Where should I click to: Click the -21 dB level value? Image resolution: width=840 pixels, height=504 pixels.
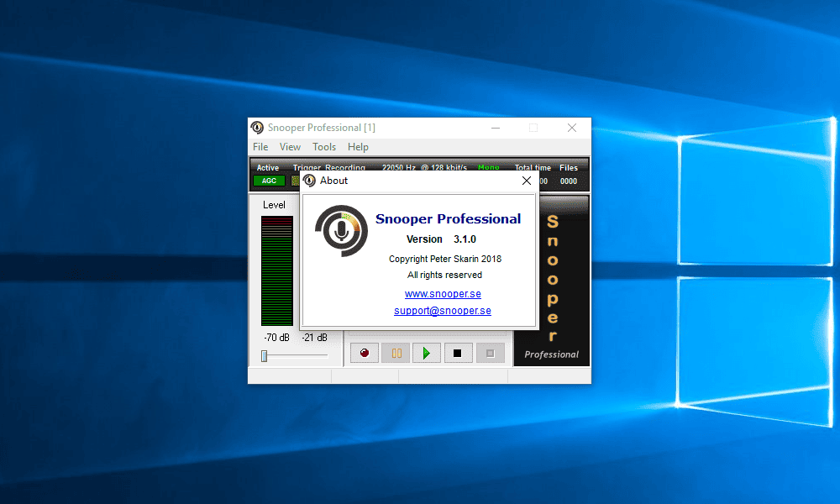[x=314, y=338]
